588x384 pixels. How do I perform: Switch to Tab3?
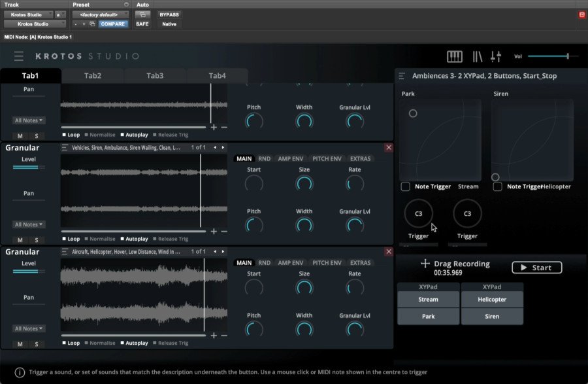click(x=155, y=76)
